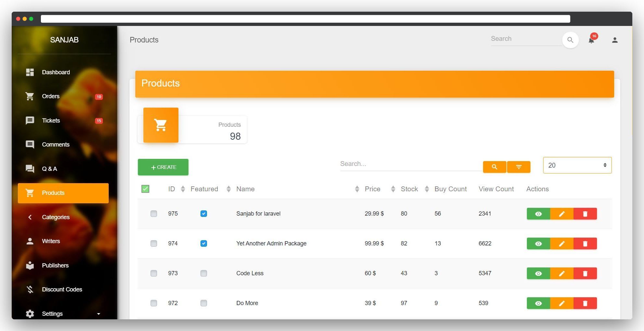Focus the top bar Search field
This screenshot has height=331, width=644.
click(526, 39)
